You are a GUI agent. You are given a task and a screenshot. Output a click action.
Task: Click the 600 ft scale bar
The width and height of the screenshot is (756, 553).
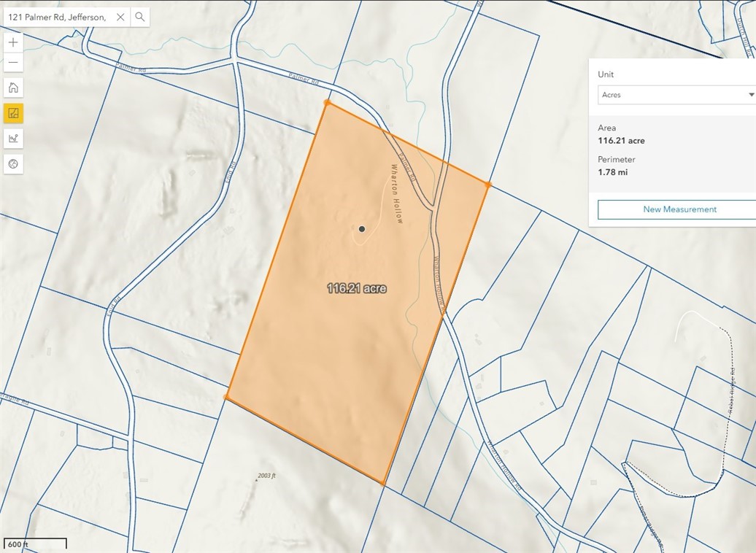click(x=35, y=544)
